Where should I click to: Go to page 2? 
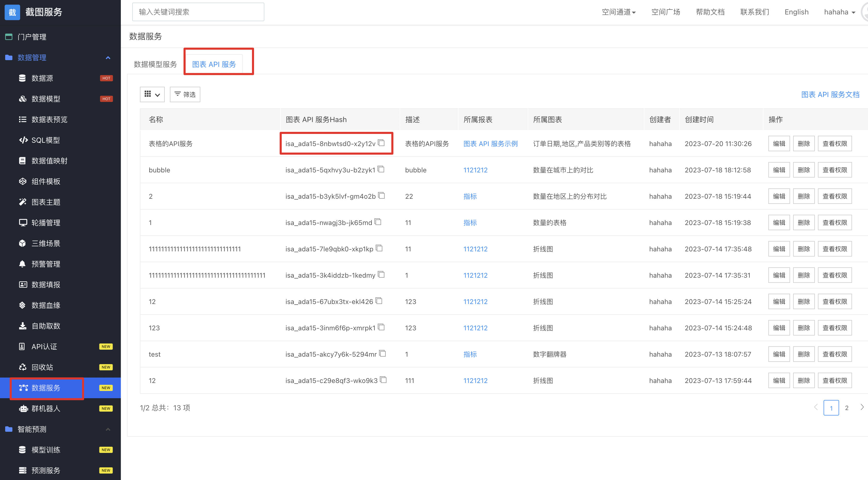[x=846, y=408]
